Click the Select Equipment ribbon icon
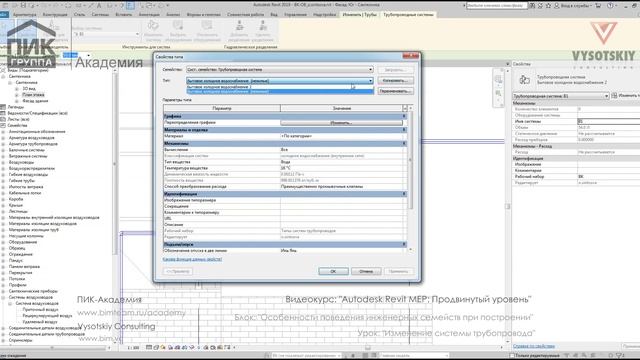Viewport: 640px width, 360px height. click(x=178, y=26)
